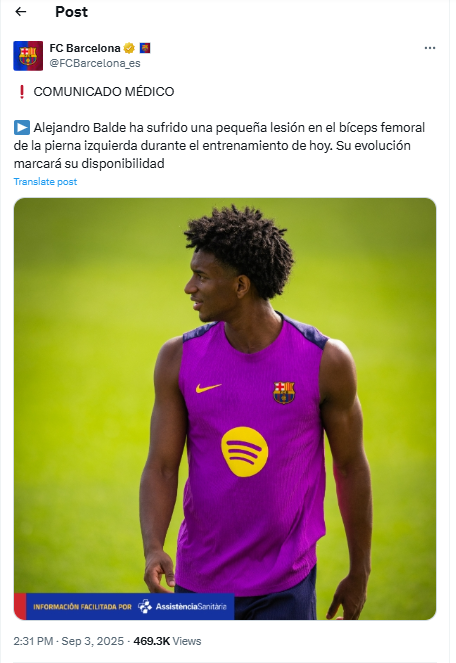The image size is (456, 663).
Task: Click the 2:31 PM Sep 3, 2025 timestamp
Action: pyautogui.click(x=69, y=641)
